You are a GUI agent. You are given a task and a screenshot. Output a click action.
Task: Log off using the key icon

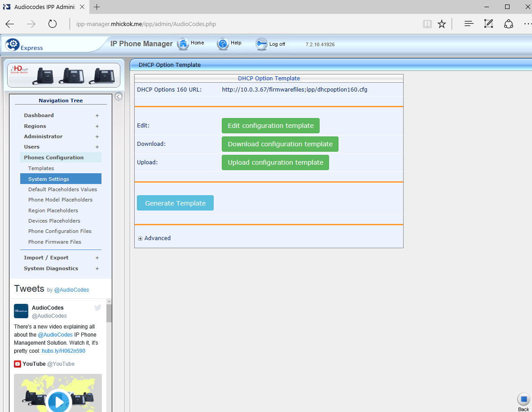262,44
